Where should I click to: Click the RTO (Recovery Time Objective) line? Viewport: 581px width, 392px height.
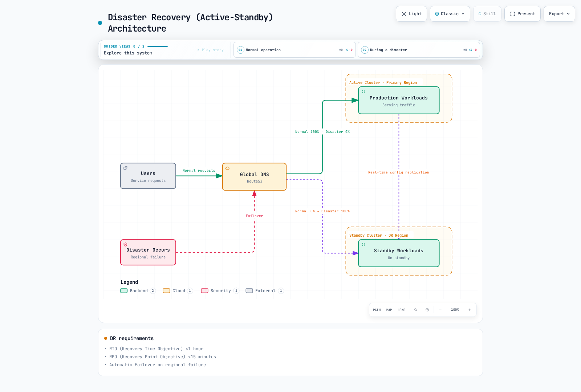click(157, 349)
